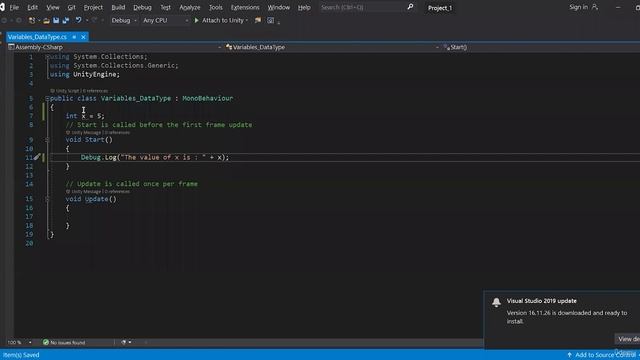Open the Window menu
The image size is (640, 360).
[279, 7]
